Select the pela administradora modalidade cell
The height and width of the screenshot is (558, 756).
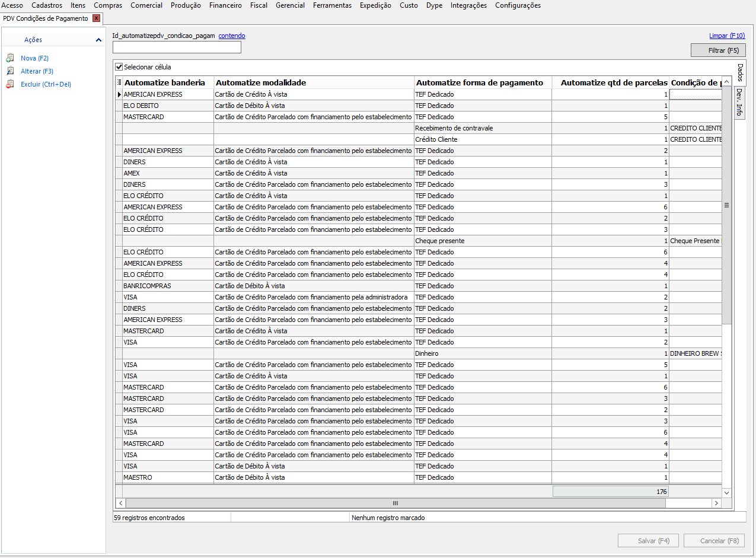click(x=314, y=297)
